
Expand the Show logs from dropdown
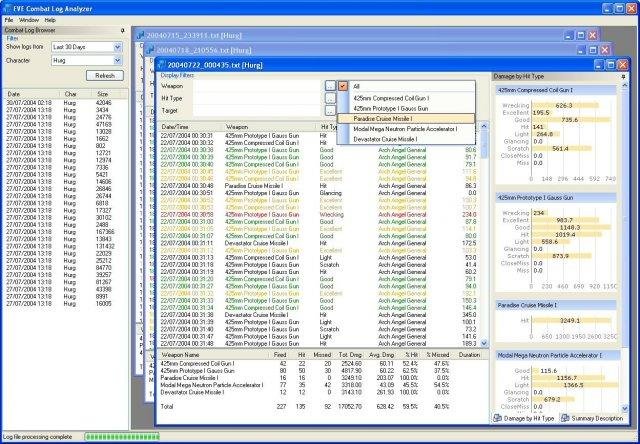click(x=118, y=47)
